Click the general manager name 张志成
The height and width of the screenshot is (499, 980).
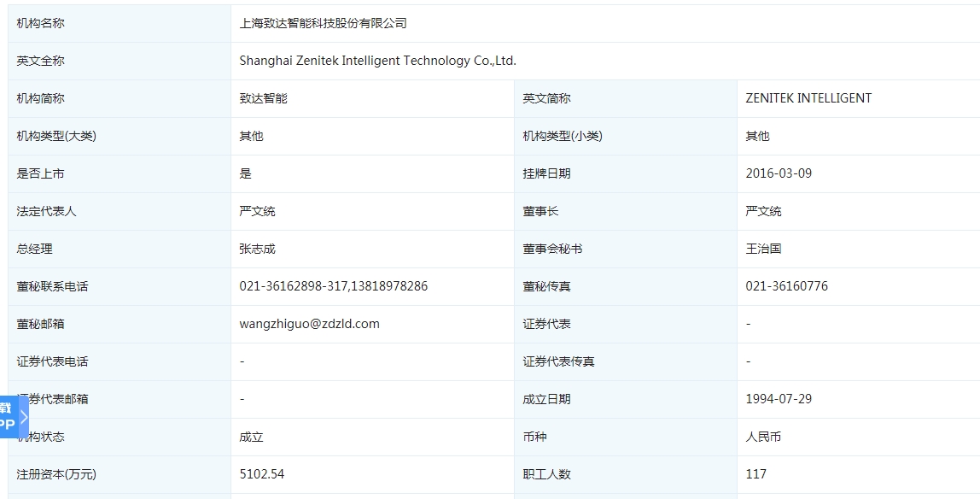(x=257, y=249)
